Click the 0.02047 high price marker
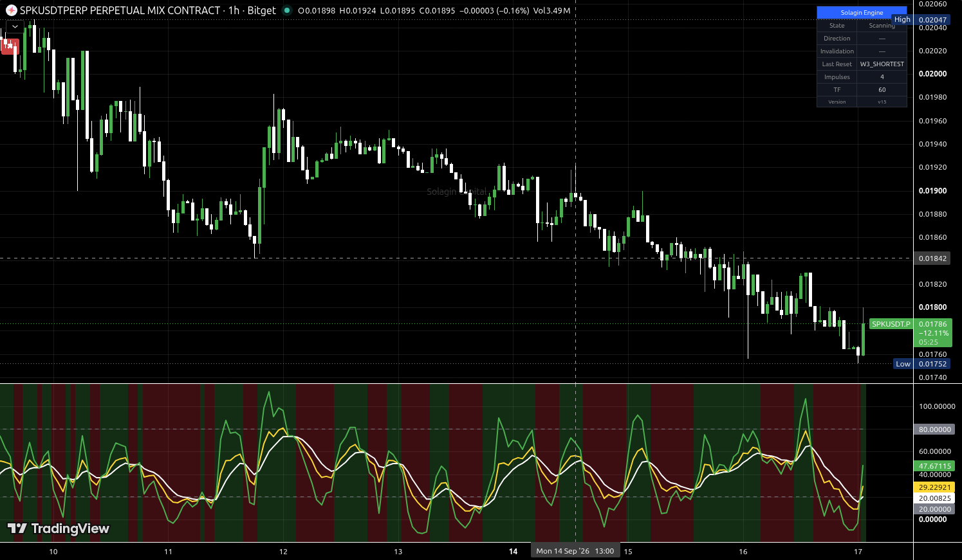This screenshot has width=962, height=560. click(932, 20)
